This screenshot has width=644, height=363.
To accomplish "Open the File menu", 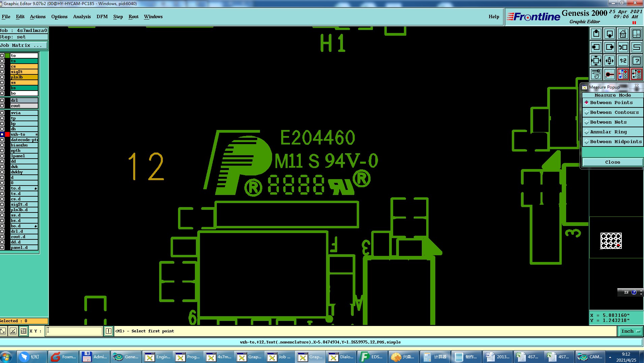I will coord(6,16).
